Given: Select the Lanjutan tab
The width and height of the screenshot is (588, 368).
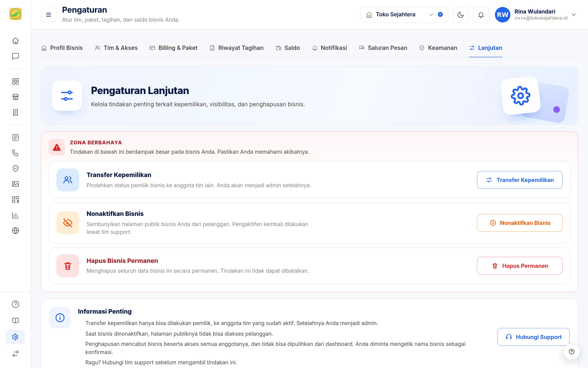Looking at the screenshot, I should 486,48.
